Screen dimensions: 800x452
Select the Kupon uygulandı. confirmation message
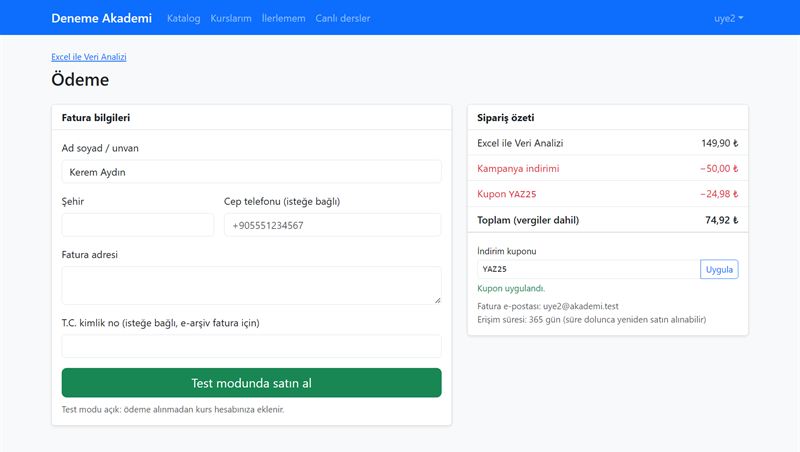pyautogui.click(x=511, y=288)
